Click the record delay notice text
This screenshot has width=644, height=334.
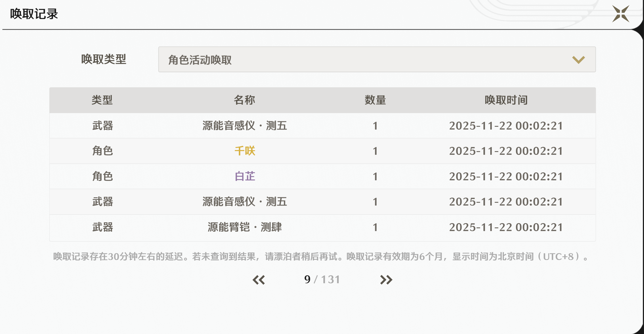321,257
